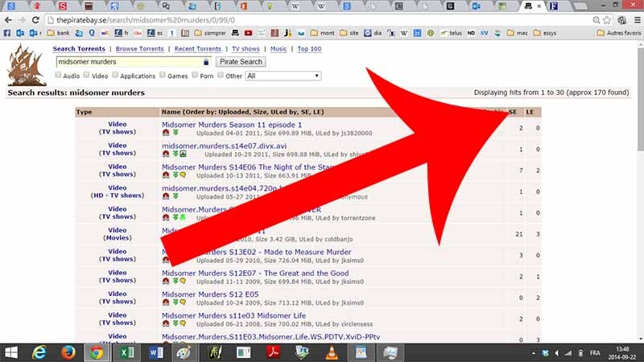644x362 pixels.
Task: Click the volume icon in system tray
Action: point(556,353)
